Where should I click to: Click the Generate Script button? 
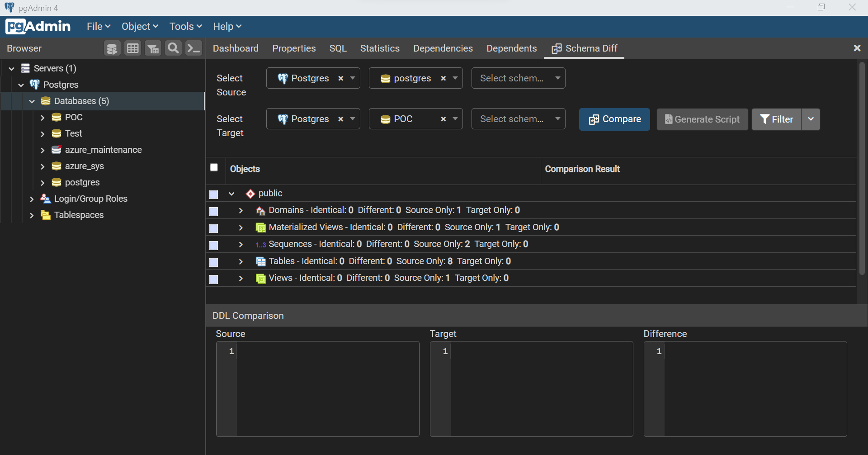702,119
